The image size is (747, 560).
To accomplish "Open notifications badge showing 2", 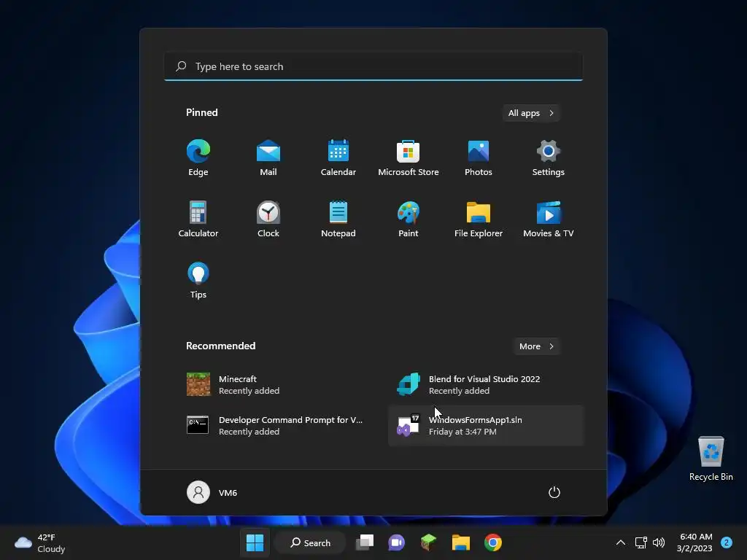I will coord(727,542).
